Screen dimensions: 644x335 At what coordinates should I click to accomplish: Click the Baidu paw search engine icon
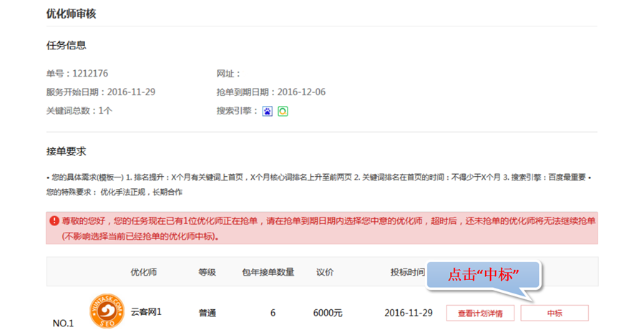[267, 112]
